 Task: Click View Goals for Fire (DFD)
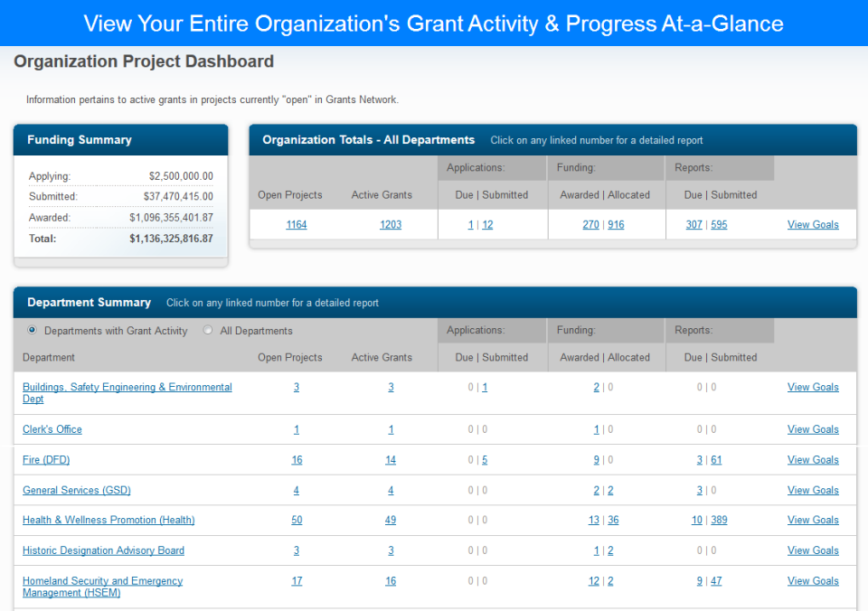813,459
